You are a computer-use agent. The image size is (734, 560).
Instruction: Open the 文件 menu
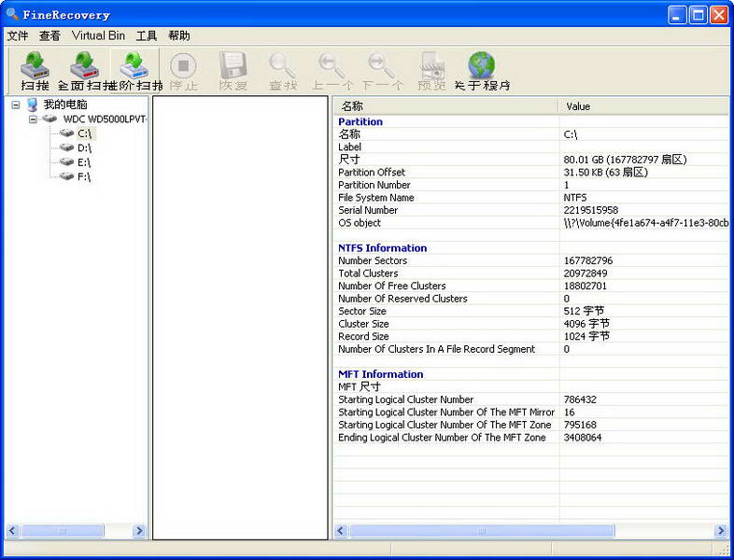[x=18, y=35]
